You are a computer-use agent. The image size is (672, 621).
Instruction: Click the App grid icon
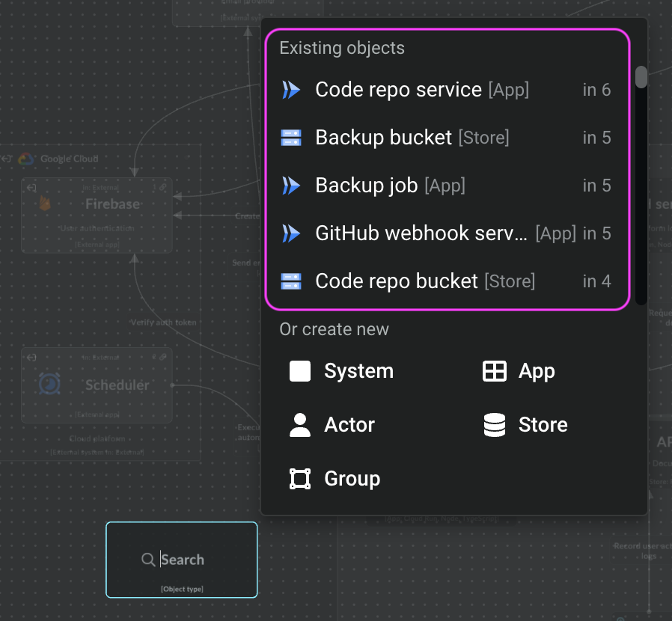point(495,371)
